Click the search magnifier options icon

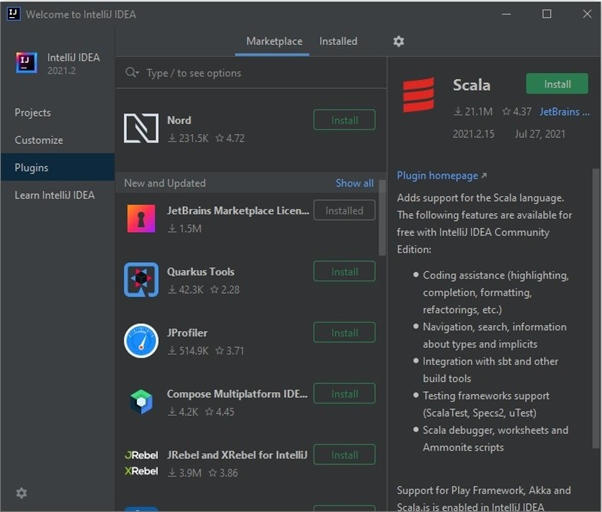(x=132, y=73)
